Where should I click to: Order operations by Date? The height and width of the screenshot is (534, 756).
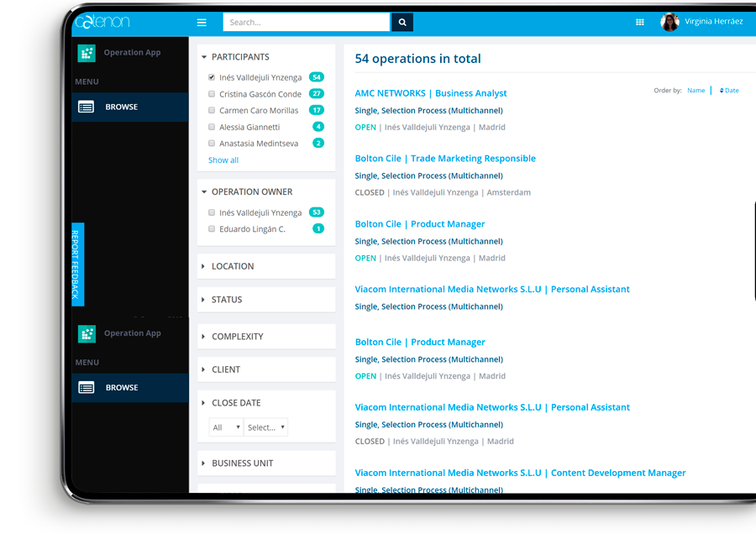point(732,91)
